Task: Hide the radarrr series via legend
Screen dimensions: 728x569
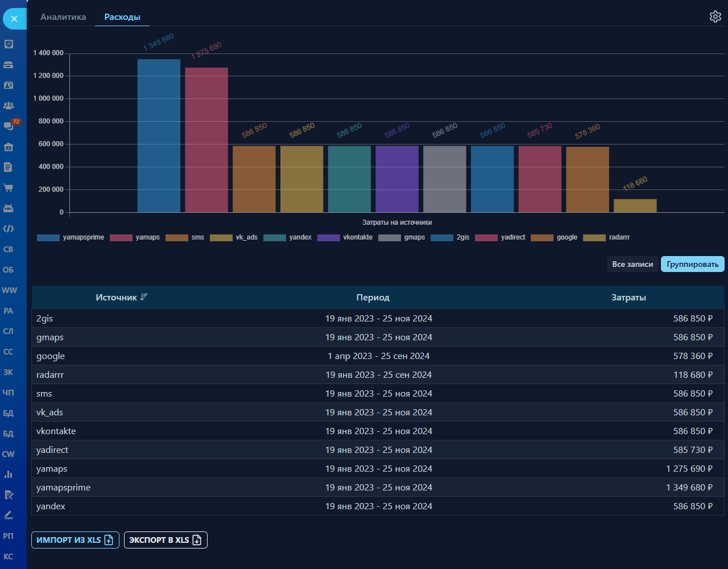Action: coord(606,237)
